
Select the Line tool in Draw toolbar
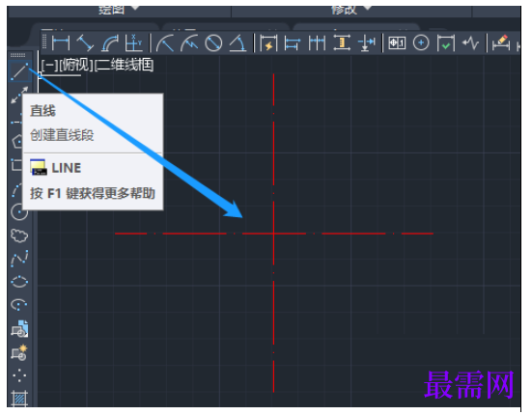tap(19, 71)
